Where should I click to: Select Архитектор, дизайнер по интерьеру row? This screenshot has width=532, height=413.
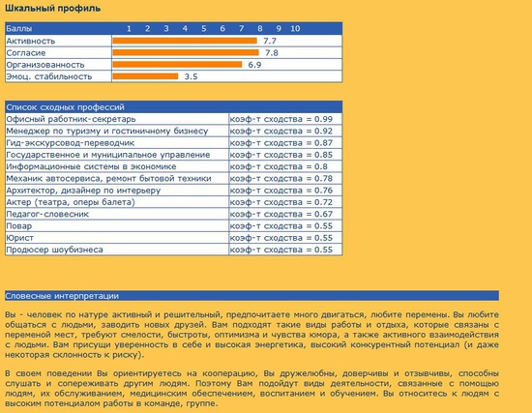(174, 191)
